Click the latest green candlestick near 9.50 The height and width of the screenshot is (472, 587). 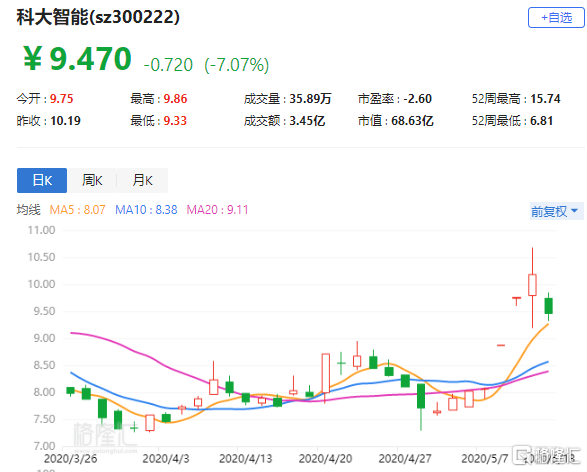548,306
